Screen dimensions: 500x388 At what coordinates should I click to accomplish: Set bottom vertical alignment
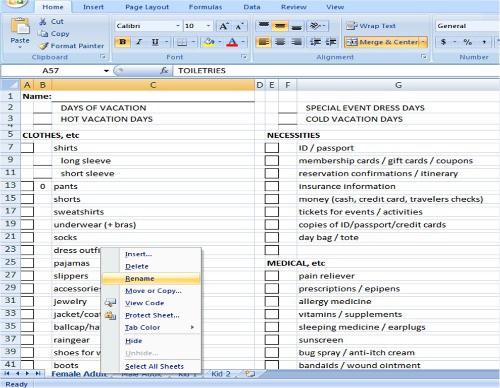pyautogui.click(x=296, y=25)
